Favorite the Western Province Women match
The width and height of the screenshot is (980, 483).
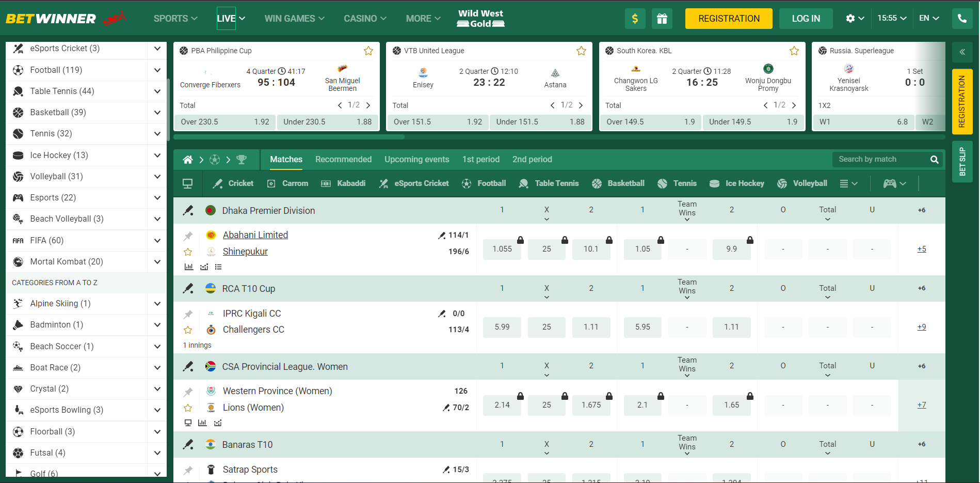click(188, 408)
